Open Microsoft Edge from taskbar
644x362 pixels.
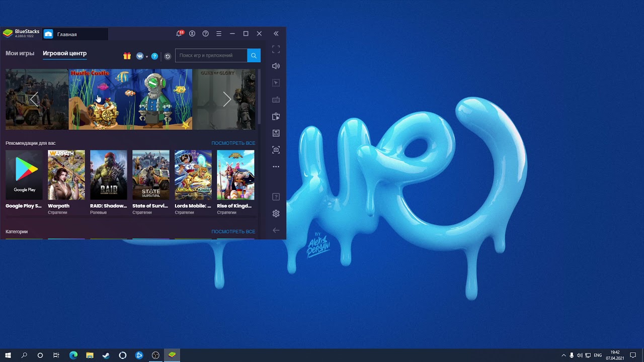click(73, 355)
